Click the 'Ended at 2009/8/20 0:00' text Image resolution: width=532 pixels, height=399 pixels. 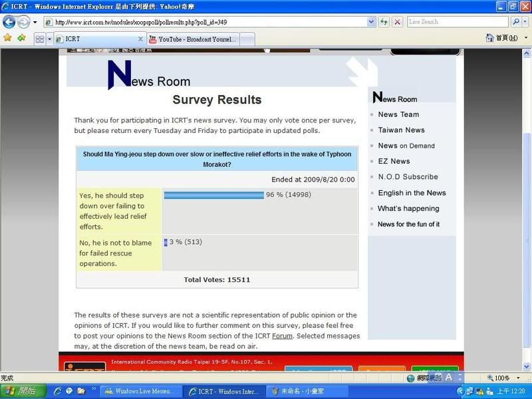pos(313,180)
